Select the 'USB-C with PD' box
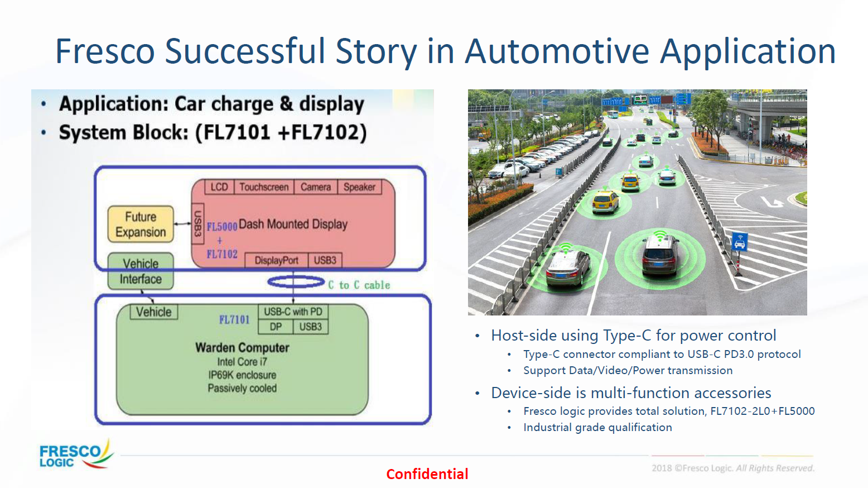Screen dimensions: 868x488 click(x=293, y=312)
